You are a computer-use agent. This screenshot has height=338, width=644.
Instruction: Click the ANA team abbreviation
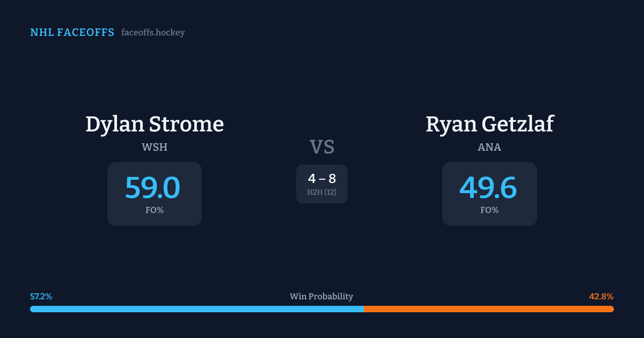point(489,147)
